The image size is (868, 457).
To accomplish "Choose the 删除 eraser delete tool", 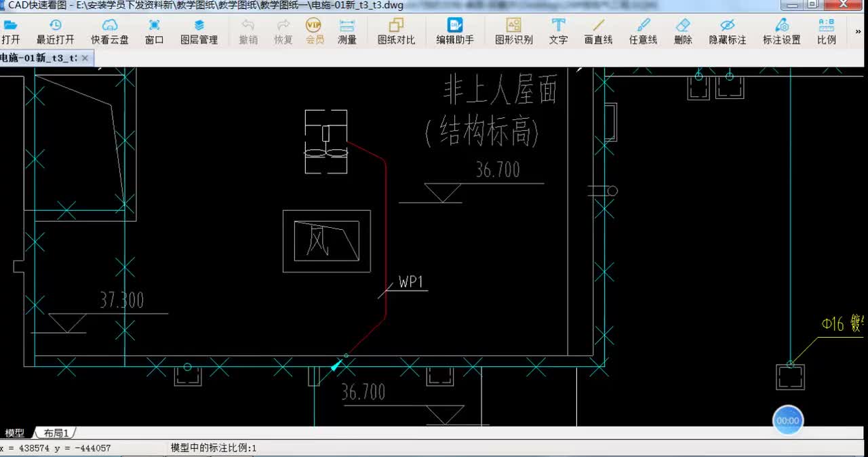I will coord(683,32).
